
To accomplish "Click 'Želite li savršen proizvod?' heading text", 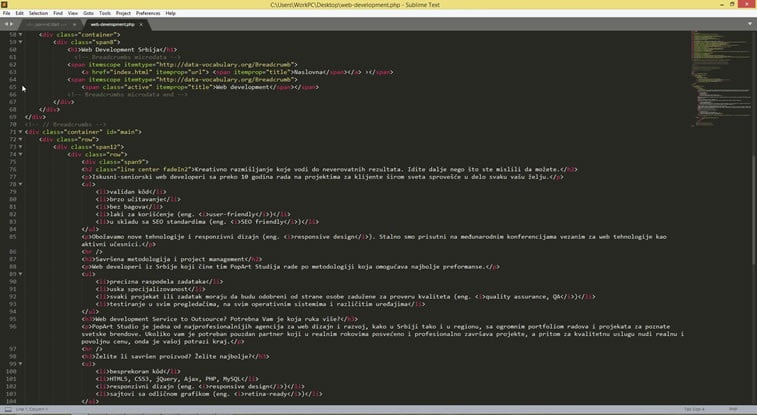I will tap(143, 357).
